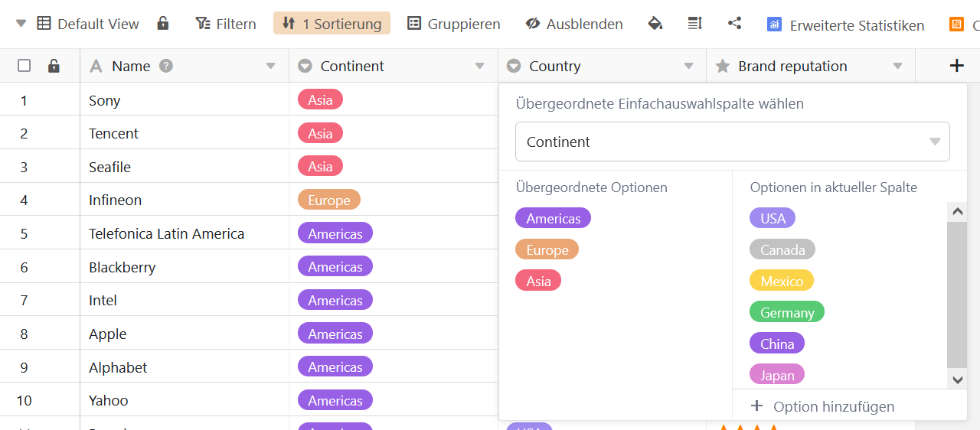The image size is (980, 430).
Task: Open Erweiterte Statistiken
Action: pos(845,24)
